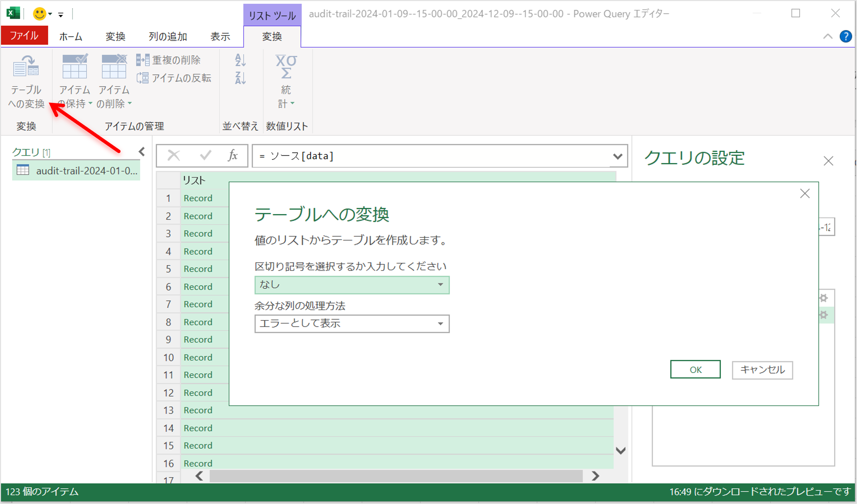Click the horizontal scrollbar right arrow
857x504 pixels.
[595, 476]
